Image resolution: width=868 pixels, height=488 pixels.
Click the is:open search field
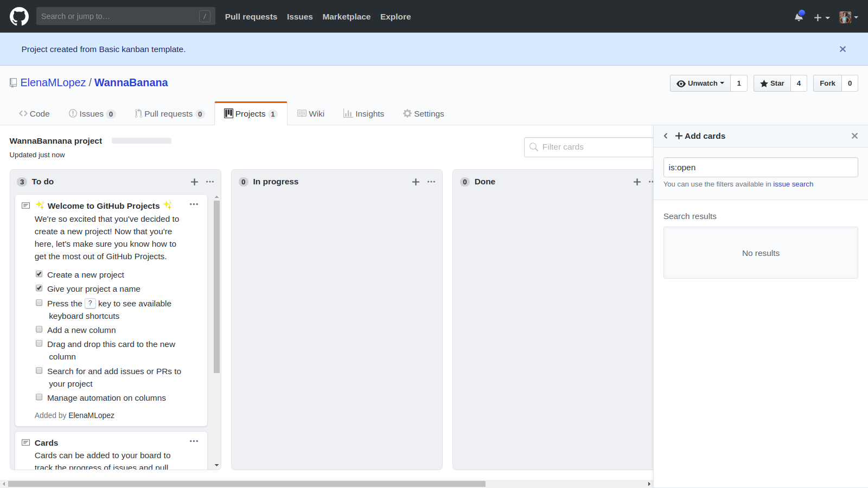[761, 168]
